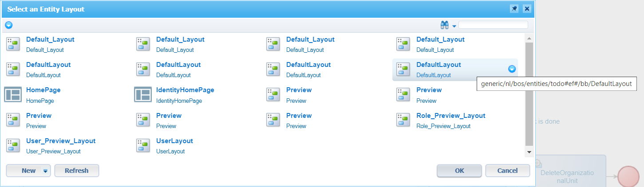Select the red end event circle in the background diagram
644x187 pixels.
628,176
